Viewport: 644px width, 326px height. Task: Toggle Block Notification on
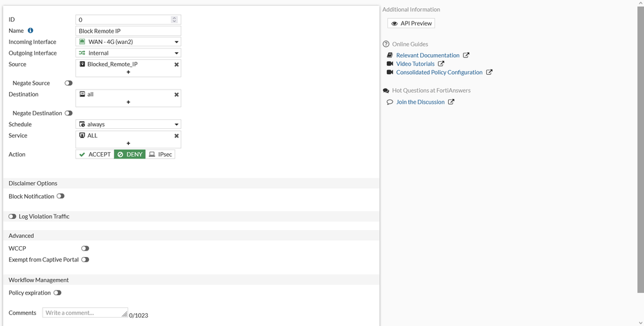click(x=61, y=197)
